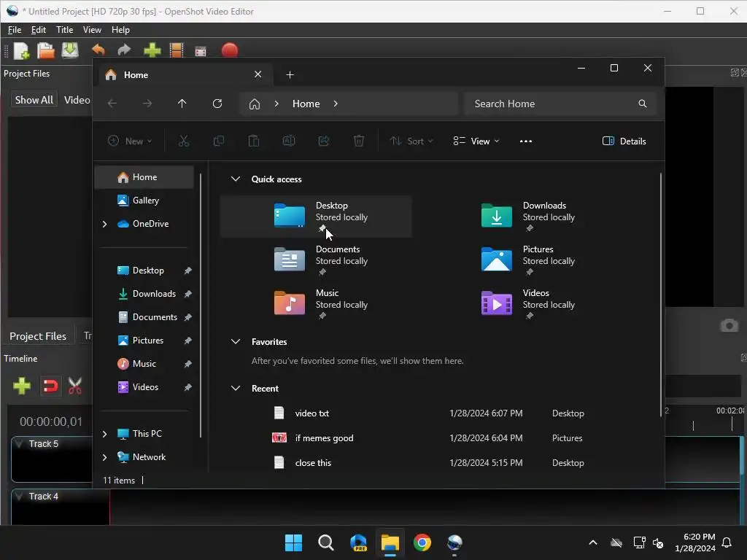Image resolution: width=747 pixels, height=560 pixels.
Task: Refresh the Explorer Home view
Action: click(217, 104)
